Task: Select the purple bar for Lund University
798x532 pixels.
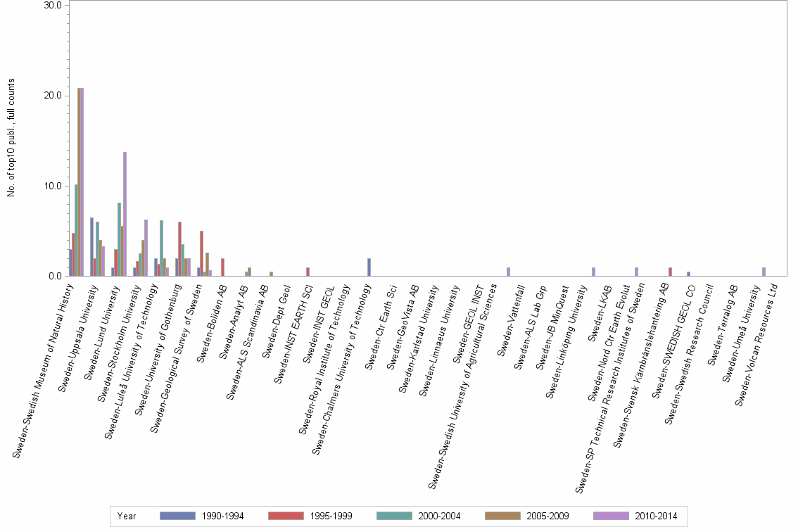Action: 125,211
